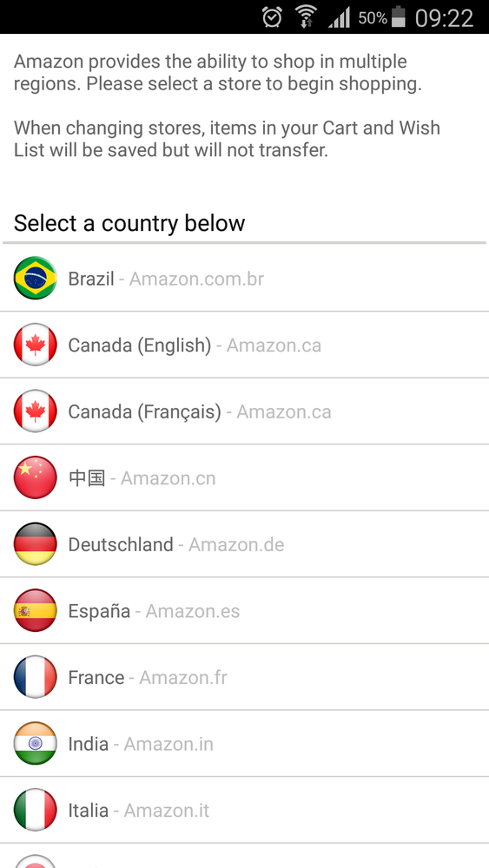Tap the Canada (English) maple leaf flag
Viewport: 489px width, 868px height.
click(x=35, y=345)
